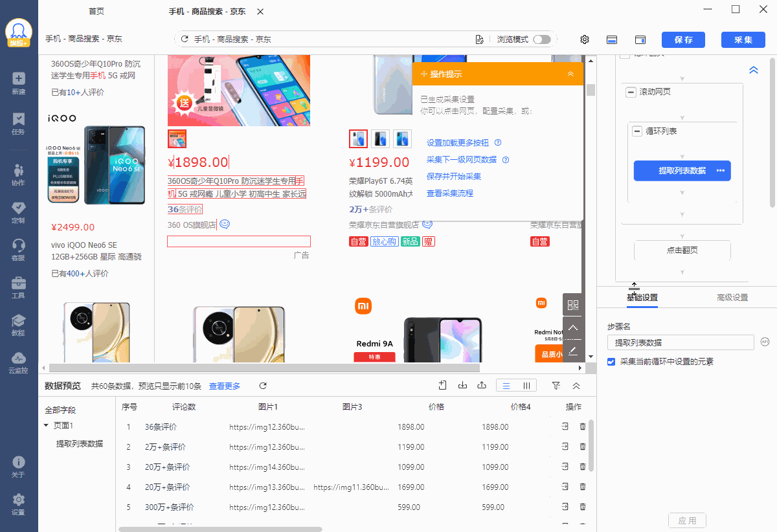This screenshot has width=777, height=532.
Task: Collapse the 操作提示 panel with chevron
Action: pos(570,74)
